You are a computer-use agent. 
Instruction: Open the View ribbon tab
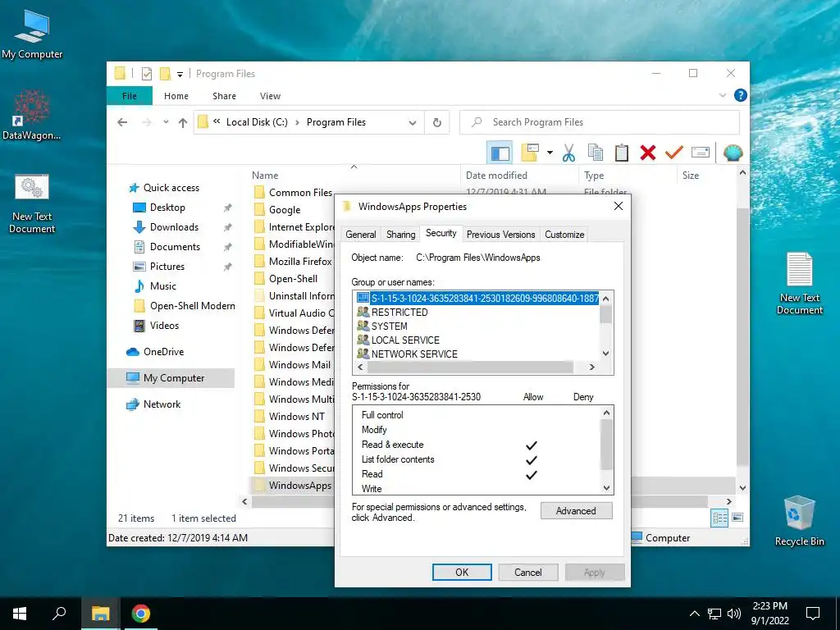[x=270, y=96]
